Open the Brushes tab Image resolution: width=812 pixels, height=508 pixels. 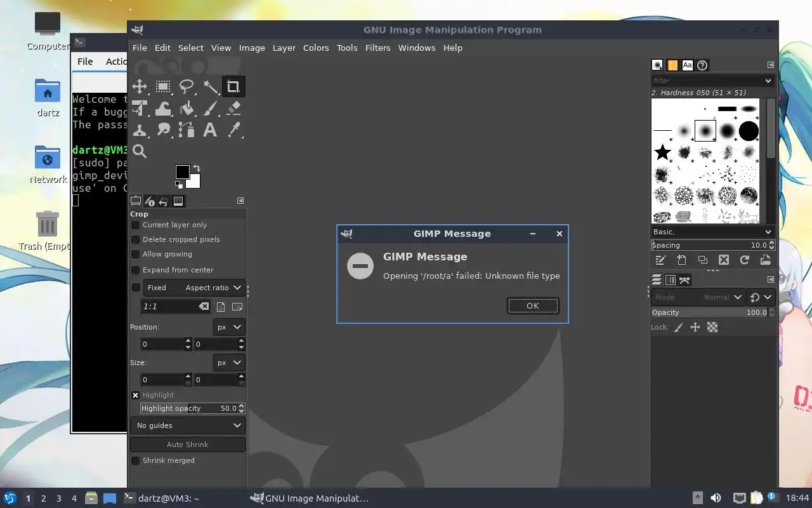tap(657, 65)
